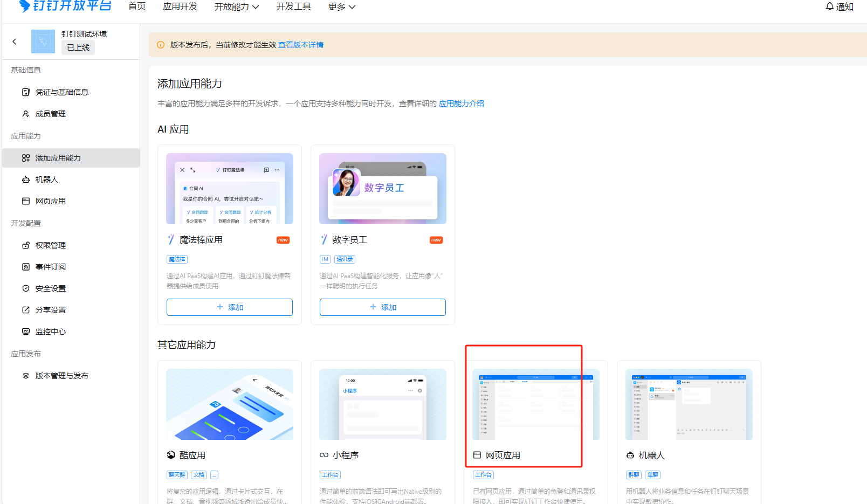The height and width of the screenshot is (504, 867).
Task: Click the 机器人 card preview image
Action: (x=689, y=404)
